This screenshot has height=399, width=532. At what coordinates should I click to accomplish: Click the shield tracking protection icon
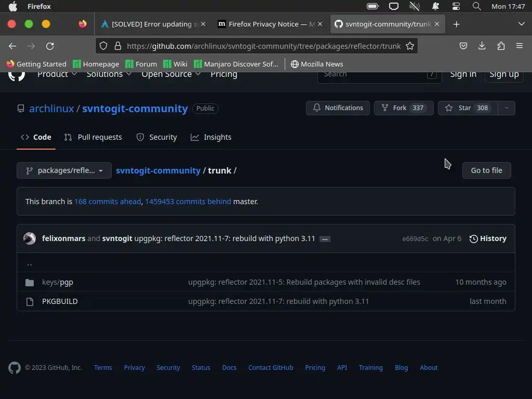103,46
